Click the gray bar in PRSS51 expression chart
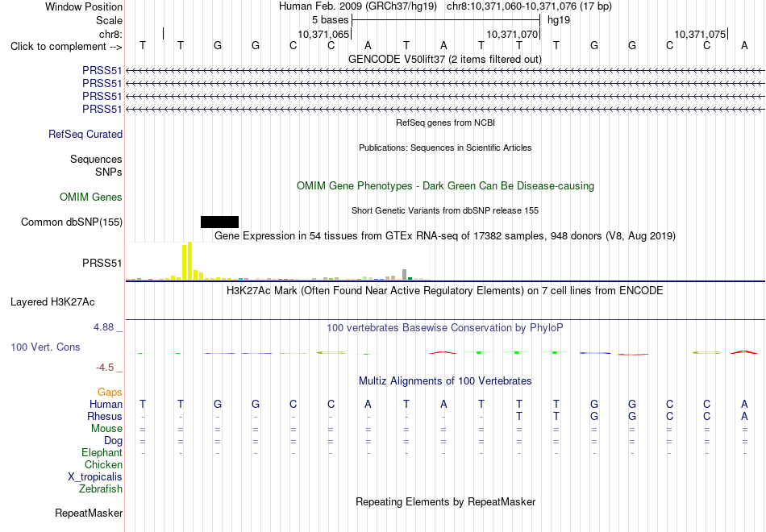 pyautogui.click(x=405, y=275)
